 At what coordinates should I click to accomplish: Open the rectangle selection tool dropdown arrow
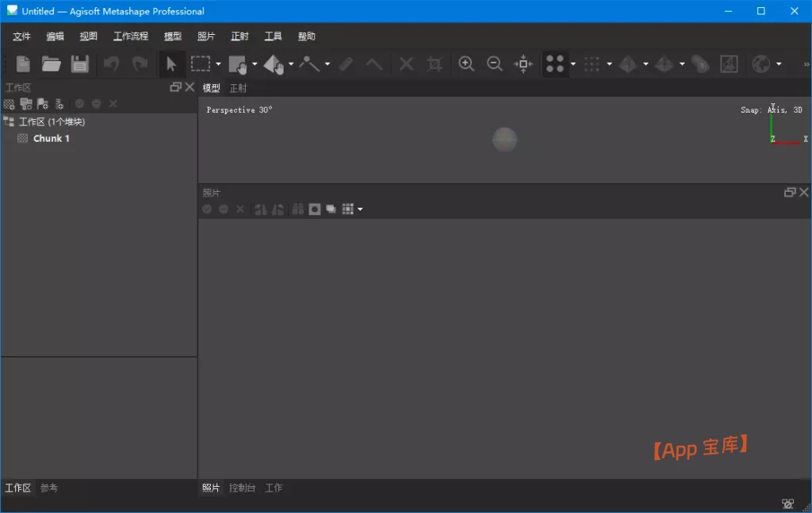point(218,65)
